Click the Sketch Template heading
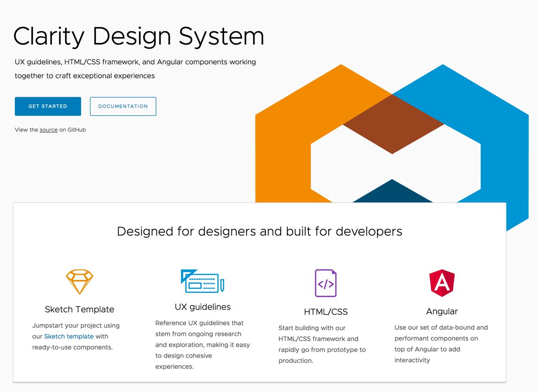This screenshot has height=392, width=538. (x=79, y=309)
